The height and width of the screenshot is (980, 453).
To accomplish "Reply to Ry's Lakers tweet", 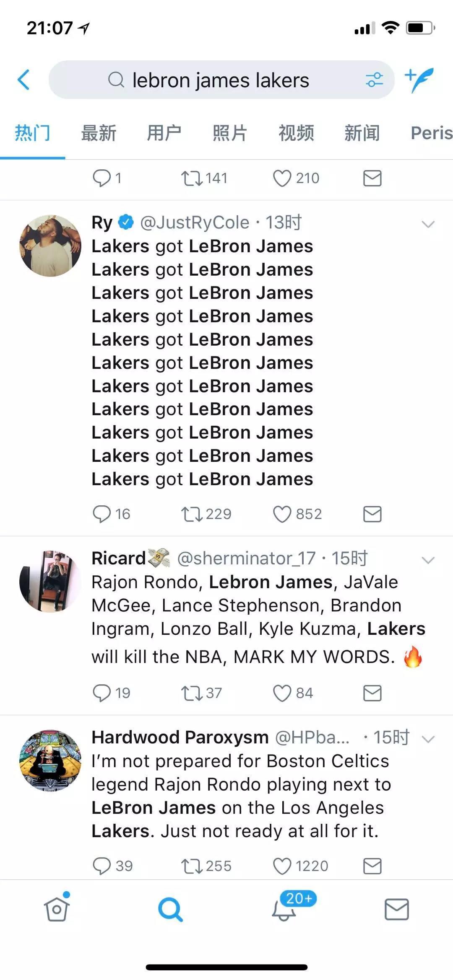I will (x=102, y=514).
